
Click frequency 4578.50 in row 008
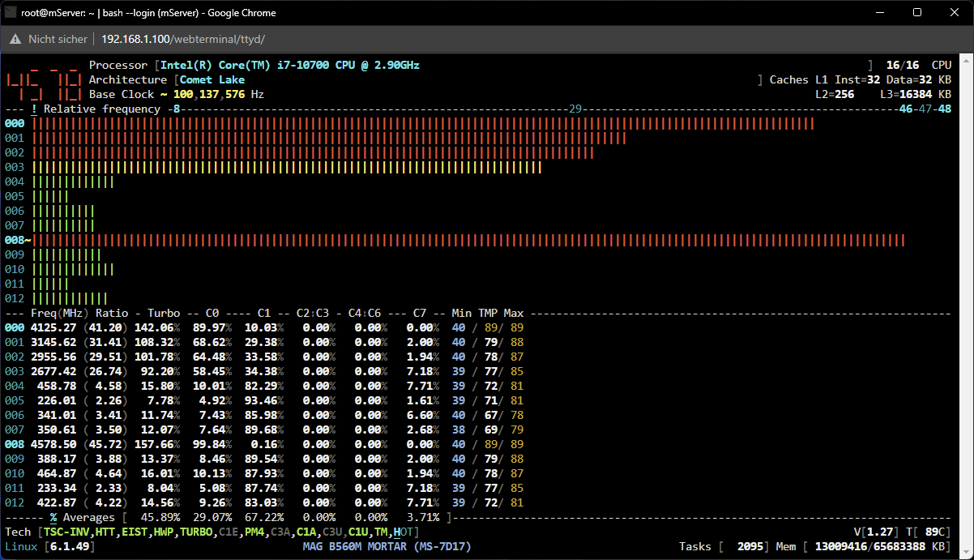[x=53, y=444]
